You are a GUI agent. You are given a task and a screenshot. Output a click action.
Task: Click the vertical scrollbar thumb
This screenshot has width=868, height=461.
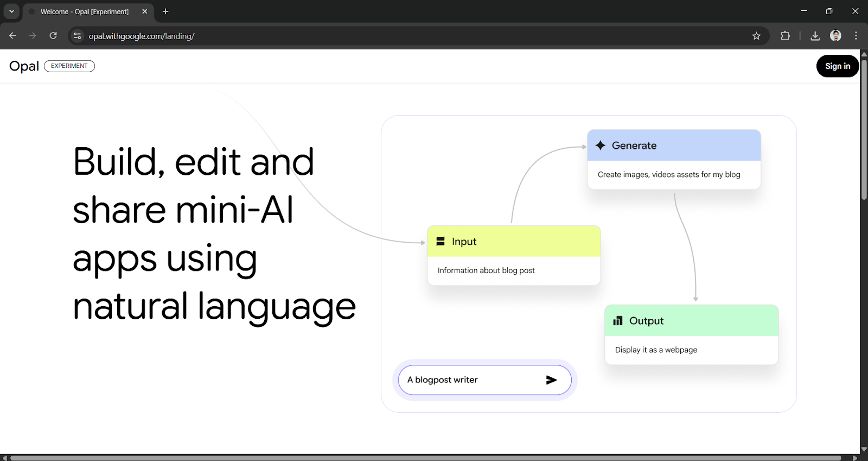pos(864,129)
